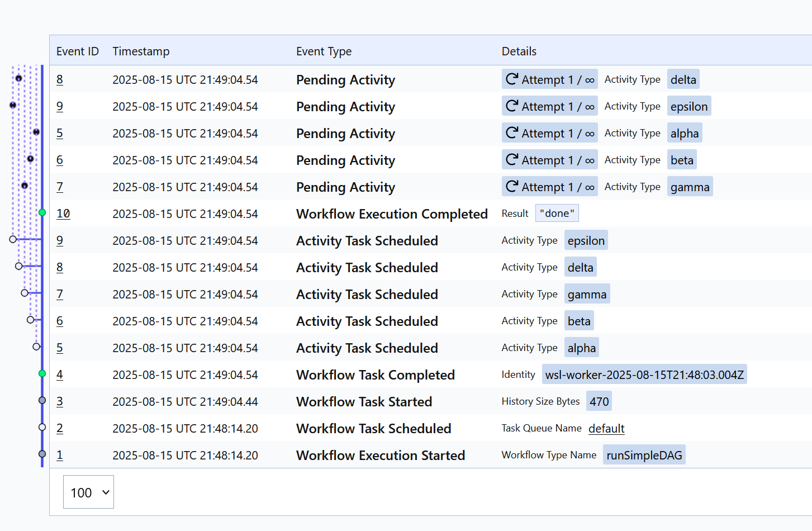The width and height of the screenshot is (812, 531).
Task: Click Pending Activity text in epsilon row
Action: pyautogui.click(x=345, y=107)
